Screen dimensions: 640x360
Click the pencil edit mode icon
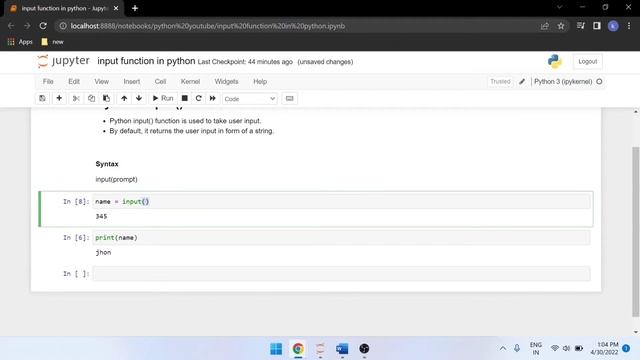pos(522,82)
